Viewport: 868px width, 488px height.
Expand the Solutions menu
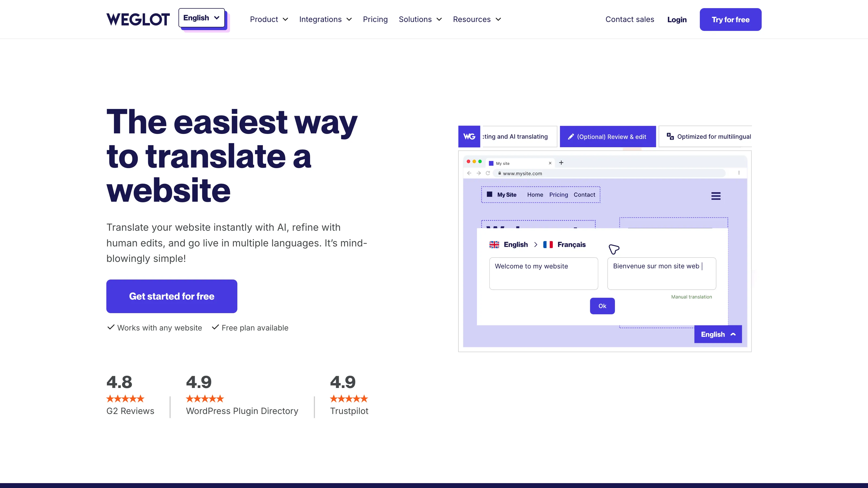click(x=420, y=20)
